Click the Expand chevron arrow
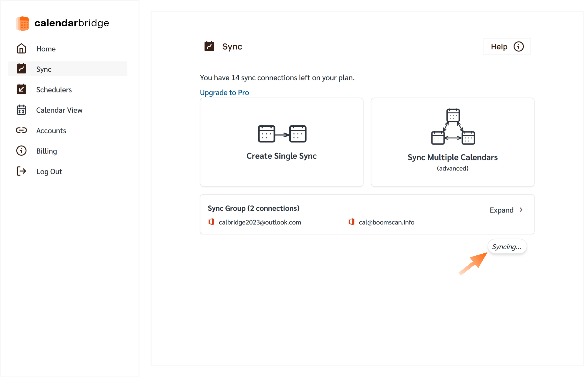The width and height of the screenshot is (588, 377). (x=521, y=210)
